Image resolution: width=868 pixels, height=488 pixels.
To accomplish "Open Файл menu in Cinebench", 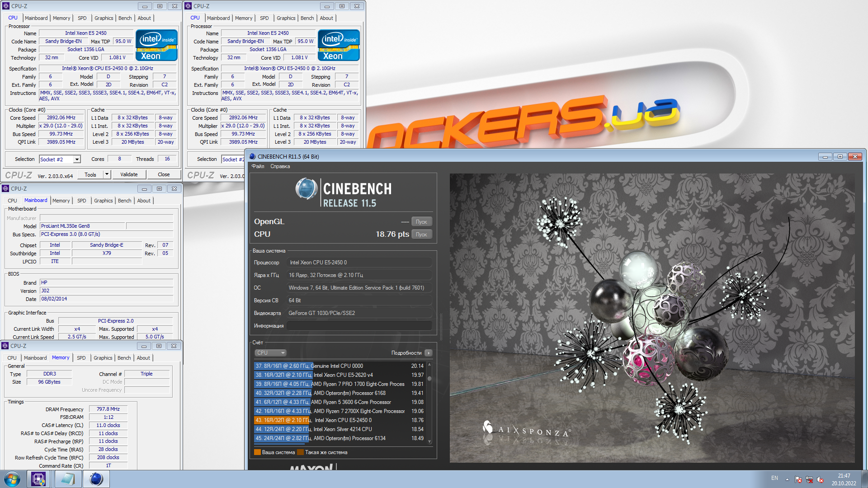I will [258, 166].
